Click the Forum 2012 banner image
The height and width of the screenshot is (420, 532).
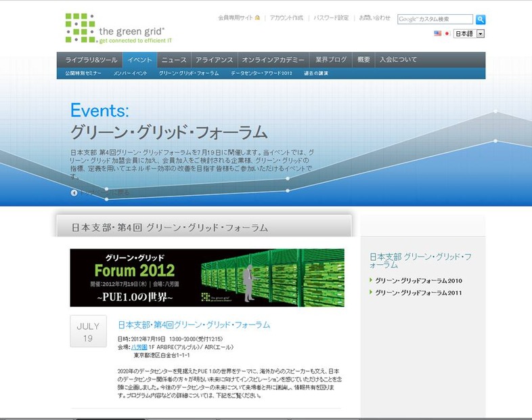pos(207,278)
